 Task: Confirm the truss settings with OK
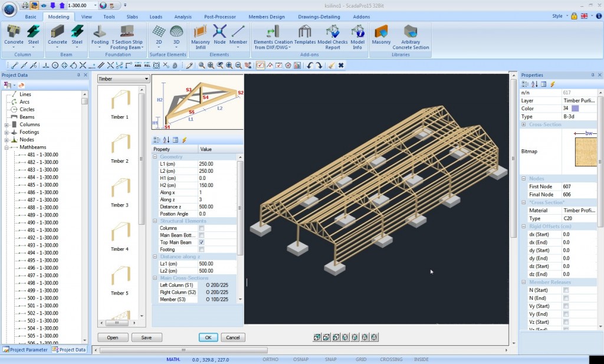(x=208, y=337)
